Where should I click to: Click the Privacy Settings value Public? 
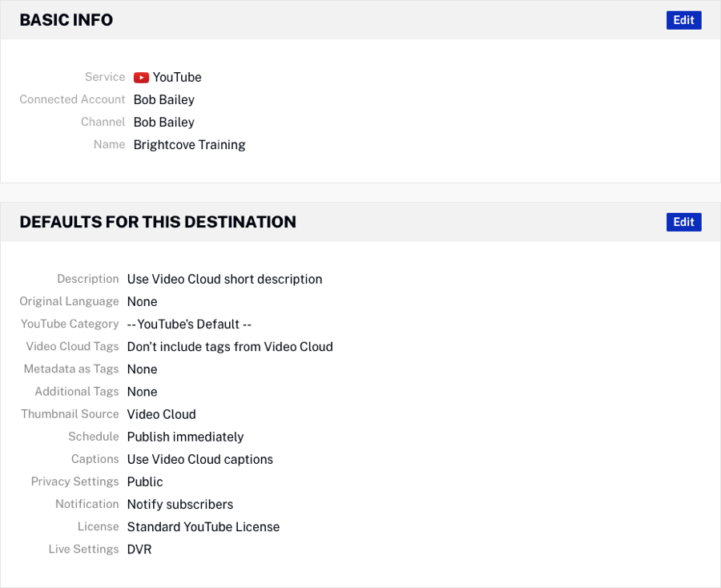pos(145,481)
